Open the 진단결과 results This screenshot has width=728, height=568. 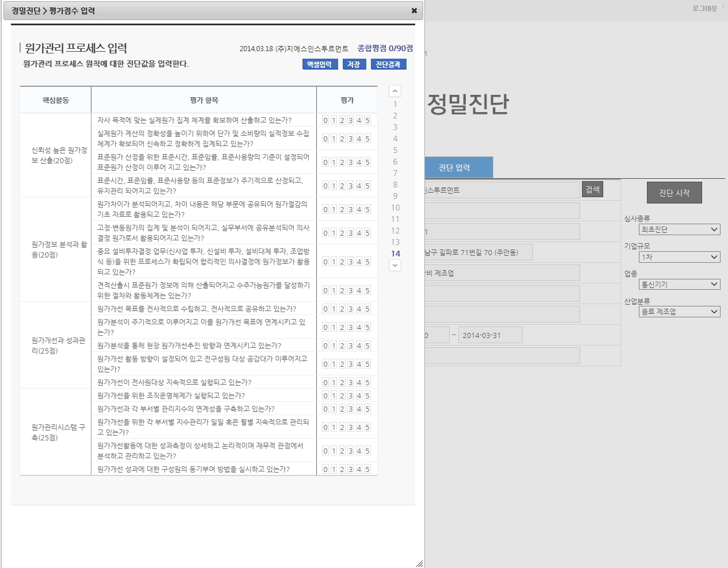click(388, 64)
